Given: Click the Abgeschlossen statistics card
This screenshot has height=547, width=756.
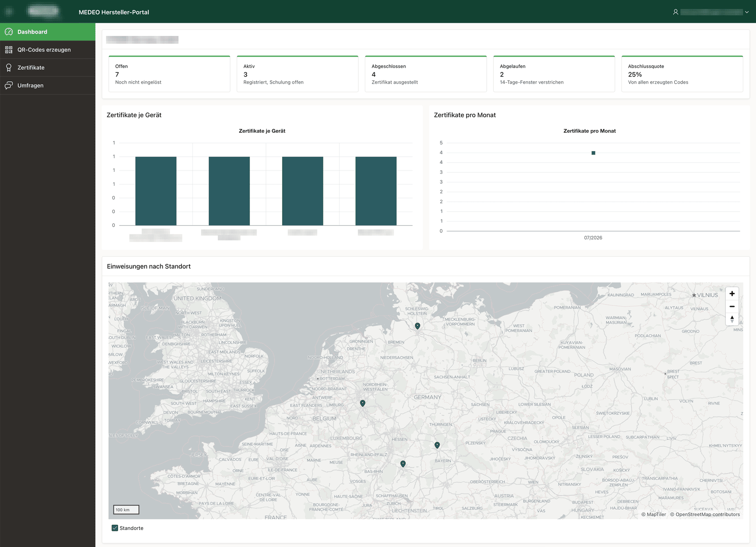Looking at the screenshot, I should (426, 74).
